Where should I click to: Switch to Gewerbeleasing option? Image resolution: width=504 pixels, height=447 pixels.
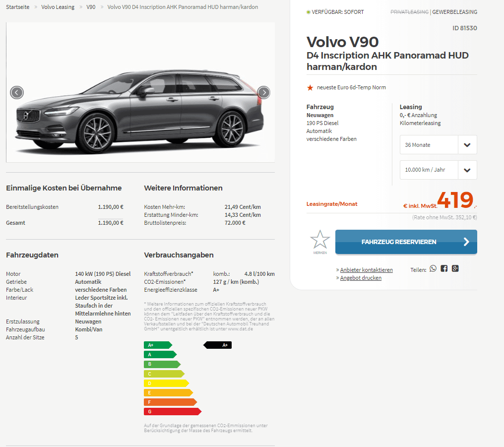454,12
